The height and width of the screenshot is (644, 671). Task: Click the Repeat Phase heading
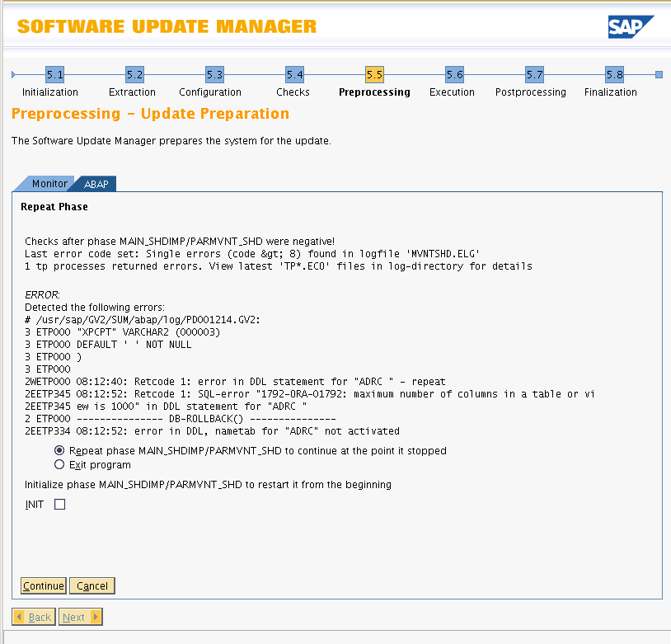pyautogui.click(x=54, y=207)
